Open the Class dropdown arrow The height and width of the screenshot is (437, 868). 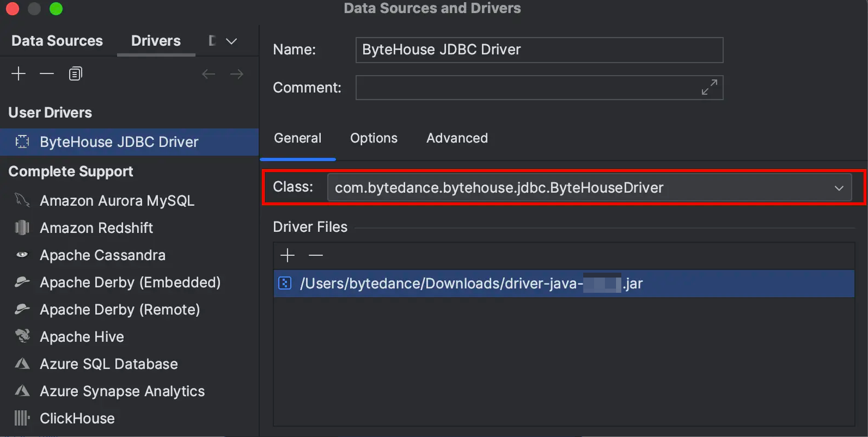pyautogui.click(x=839, y=188)
